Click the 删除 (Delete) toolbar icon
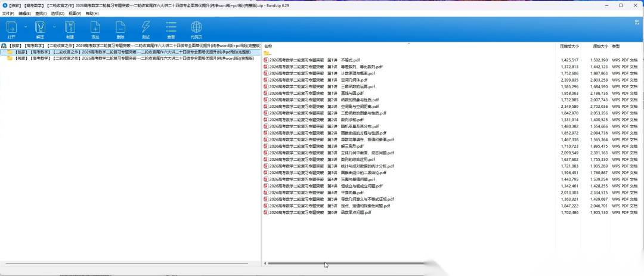Image resolution: width=644 pixels, height=276 pixels. (120, 30)
